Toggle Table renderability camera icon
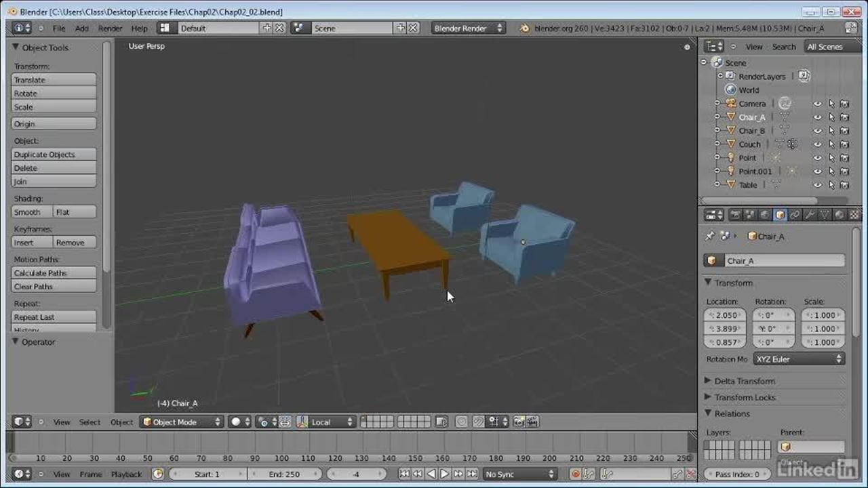The height and width of the screenshot is (488, 868). (845, 185)
